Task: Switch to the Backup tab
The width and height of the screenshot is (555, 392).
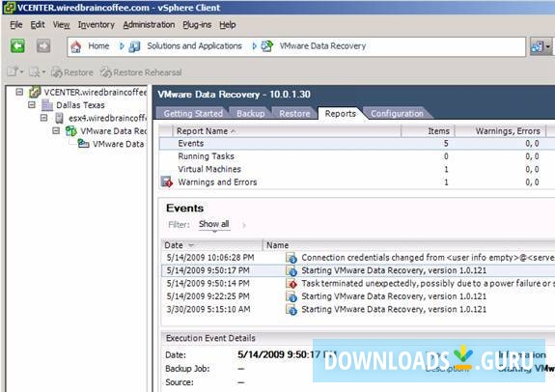Action: pyautogui.click(x=251, y=113)
